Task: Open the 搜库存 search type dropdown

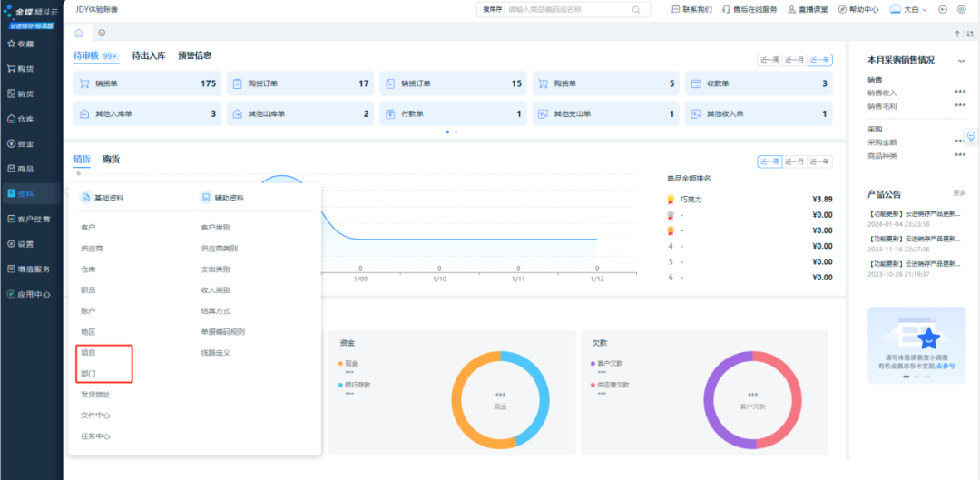Action: click(x=492, y=9)
